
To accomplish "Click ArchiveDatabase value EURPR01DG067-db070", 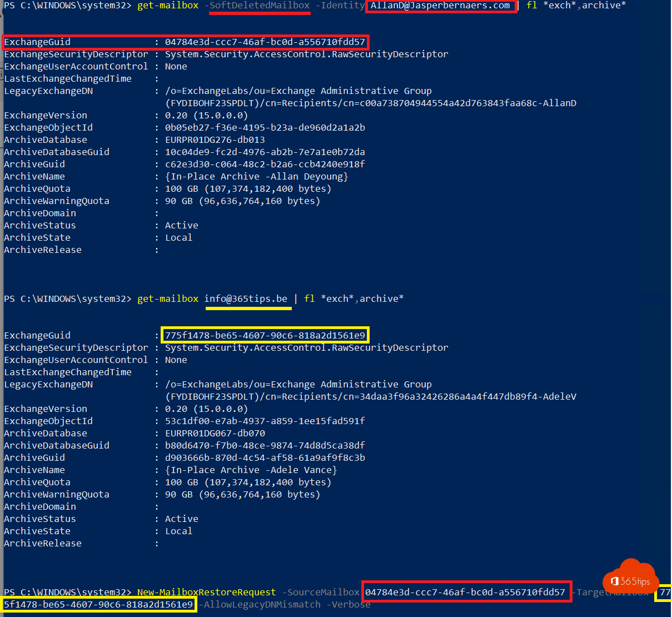I will point(215,434).
